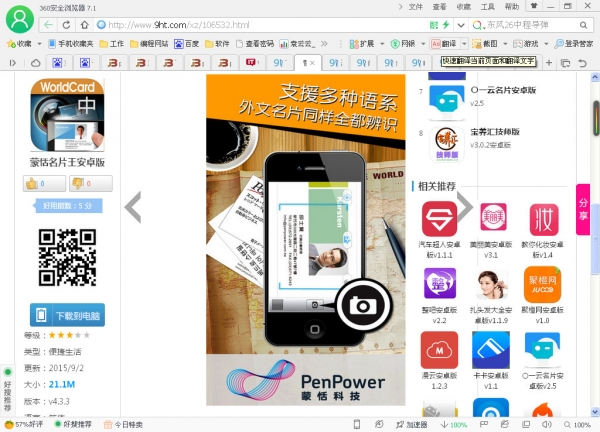This screenshot has height=432, width=600.
Task: Click the browser back arrow button
Action: click(48, 25)
